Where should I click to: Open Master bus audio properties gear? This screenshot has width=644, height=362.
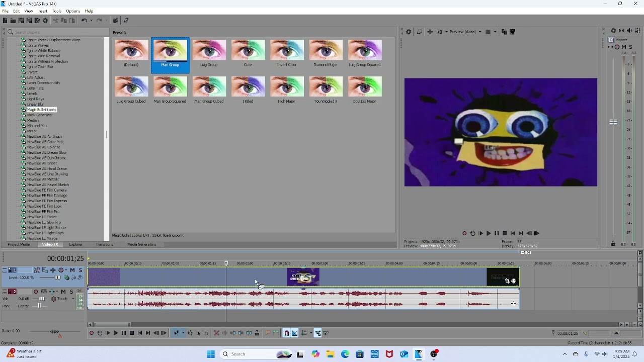click(614, 31)
